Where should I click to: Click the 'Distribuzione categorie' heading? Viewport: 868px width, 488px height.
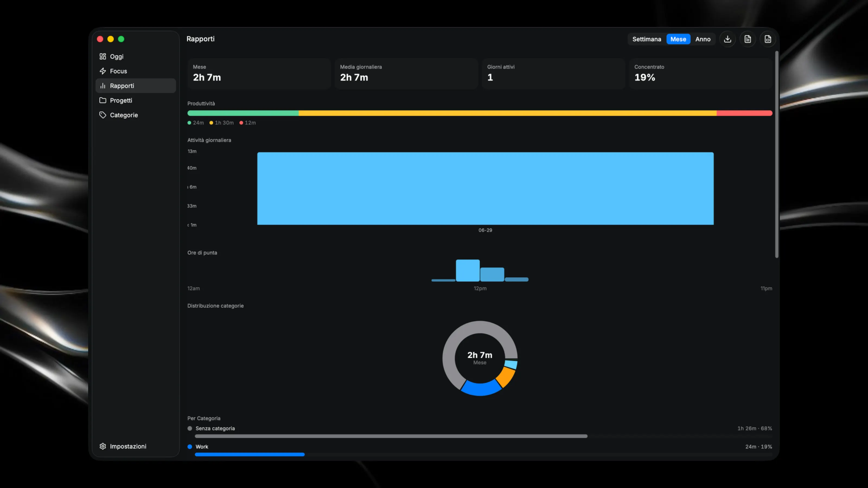pos(215,306)
